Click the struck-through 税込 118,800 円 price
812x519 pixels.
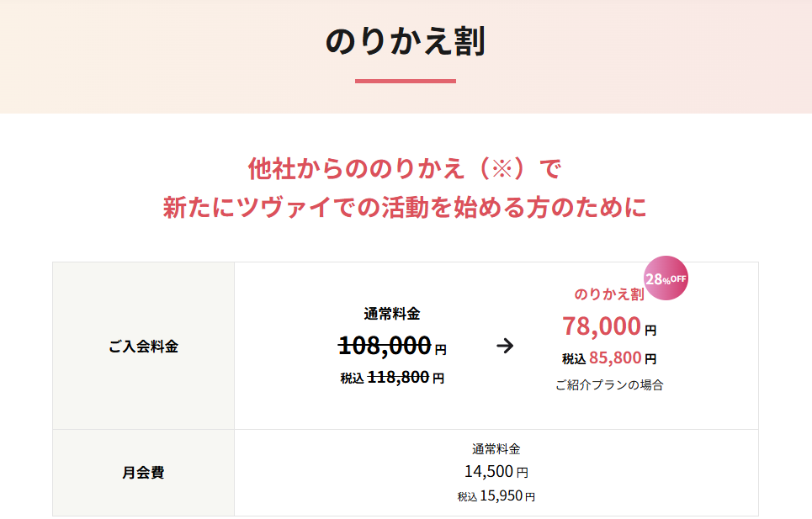click(x=392, y=378)
